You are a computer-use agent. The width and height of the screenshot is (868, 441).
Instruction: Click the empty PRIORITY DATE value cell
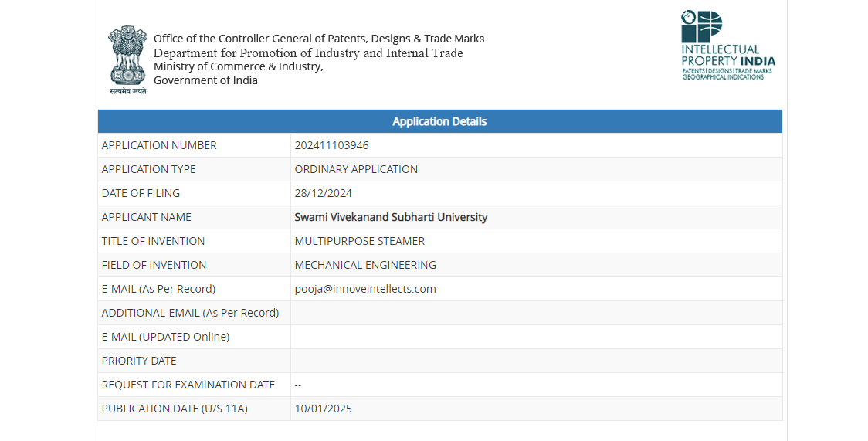click(536, 361)
